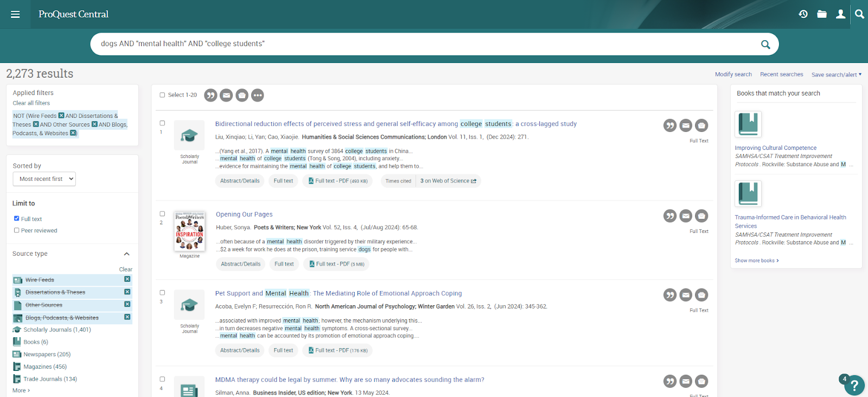Collapse the Source type filter section
The image size is (868, 397).
(126, 254)
